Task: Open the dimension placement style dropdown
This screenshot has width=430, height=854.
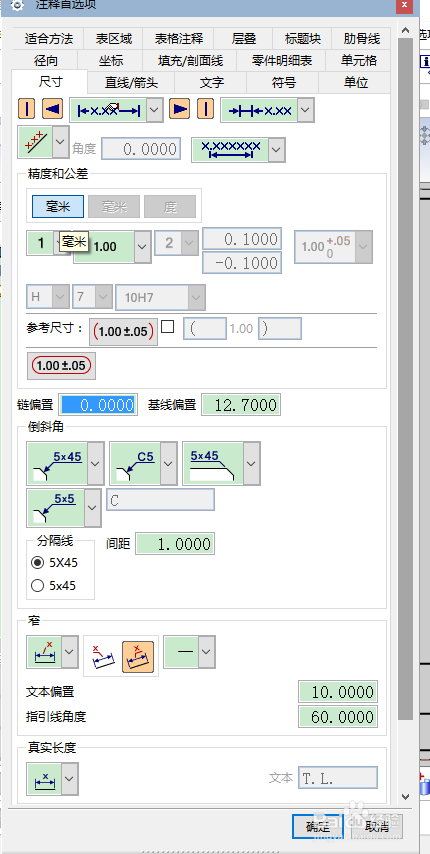Action: [x=155, y=111]
